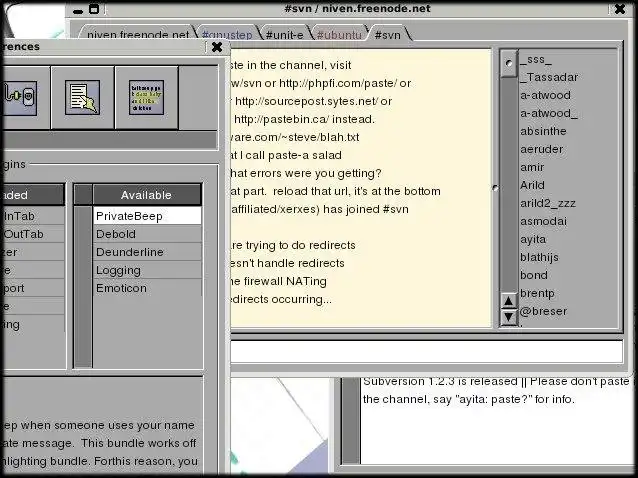Close the #svn chat window
The height and width of the screenshot is (478, 638).
[x=620, y=9]
